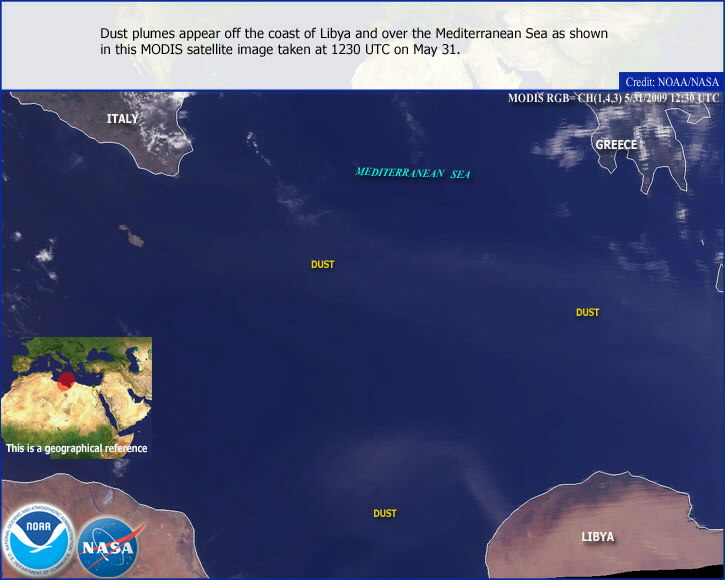Select the GREECE country label
Viewport: 725px width, 580px height.
616,145
